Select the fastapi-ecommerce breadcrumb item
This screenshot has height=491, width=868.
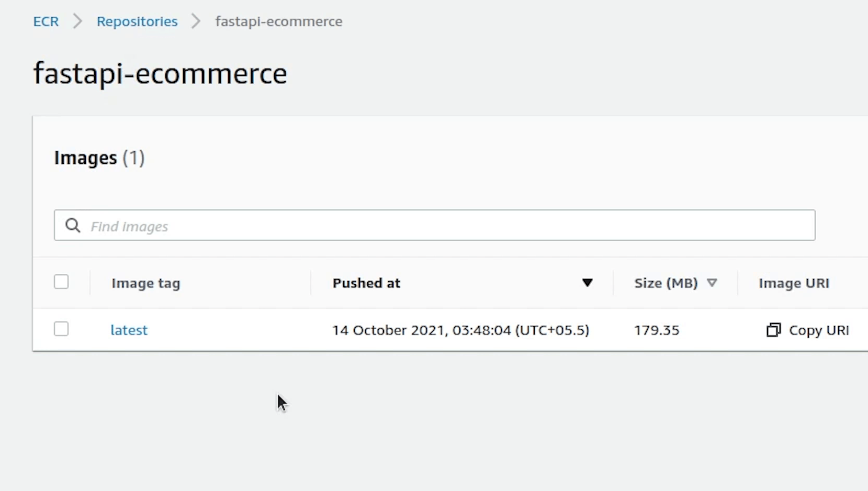[278, 21]
